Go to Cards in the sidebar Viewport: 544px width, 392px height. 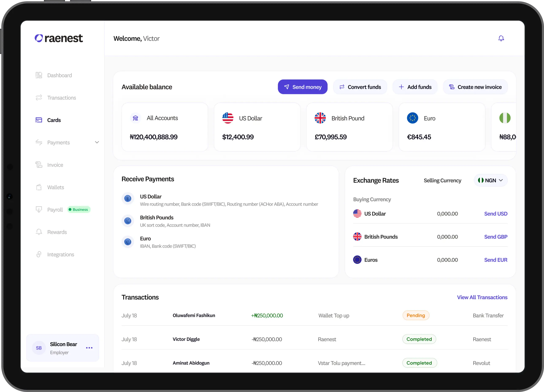point(54,120)
